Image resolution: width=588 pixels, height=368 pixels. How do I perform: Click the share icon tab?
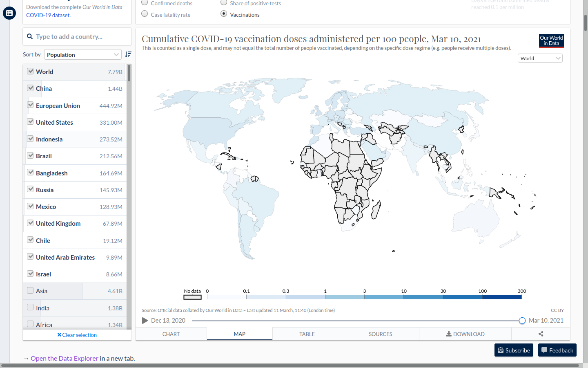[x=541, y=334]
